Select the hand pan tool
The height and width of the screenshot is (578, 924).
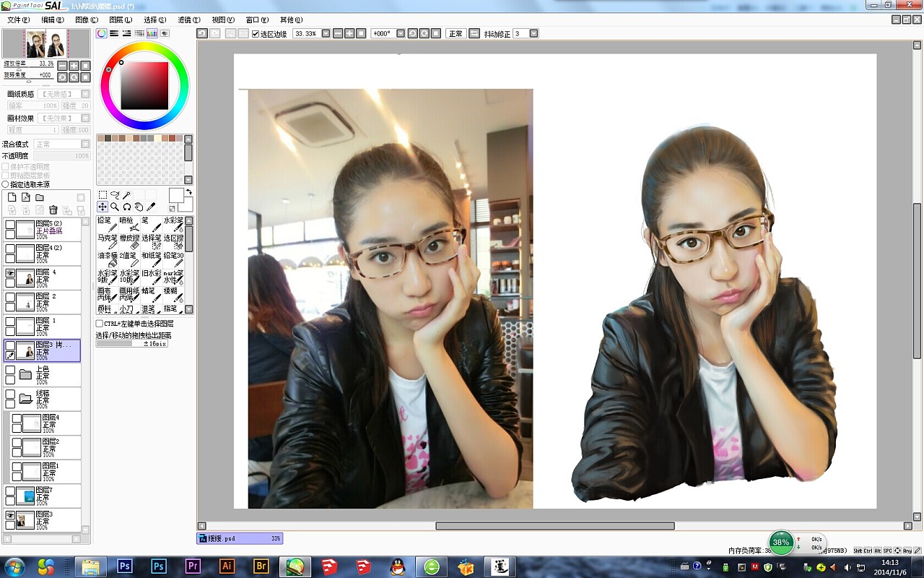(x=139, y=207)
